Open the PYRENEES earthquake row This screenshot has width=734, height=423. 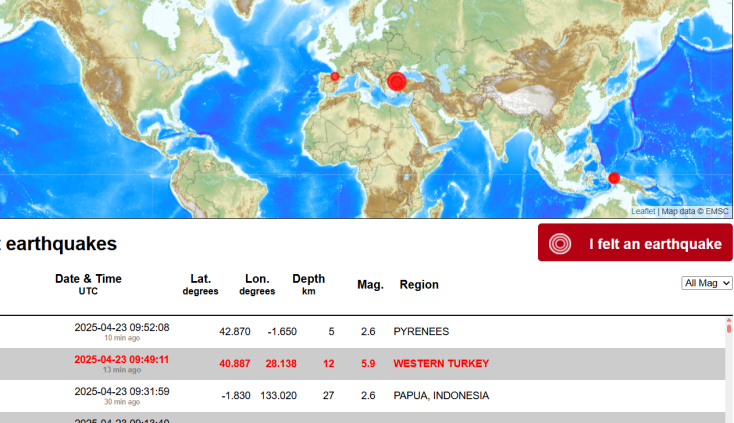tap(421, 331)
